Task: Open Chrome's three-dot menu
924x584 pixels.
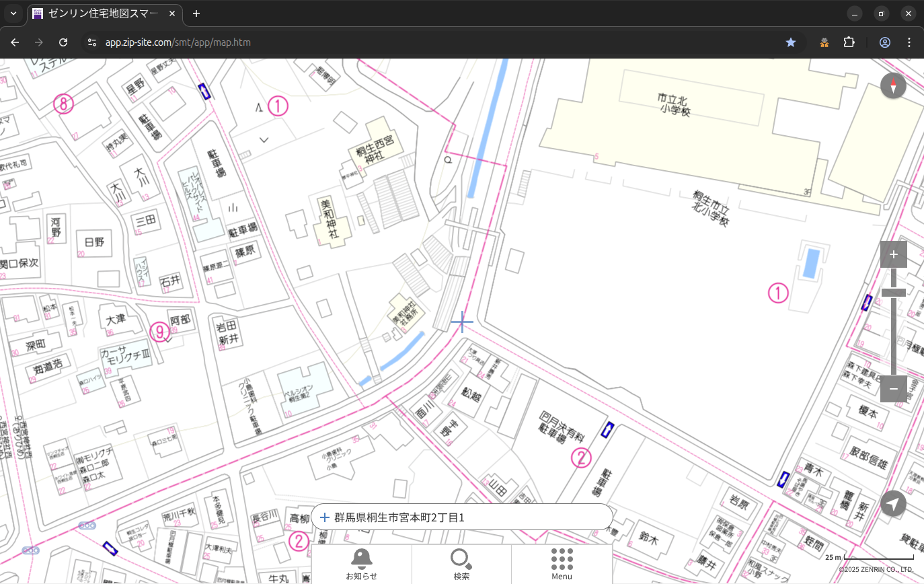Action: 909,42
